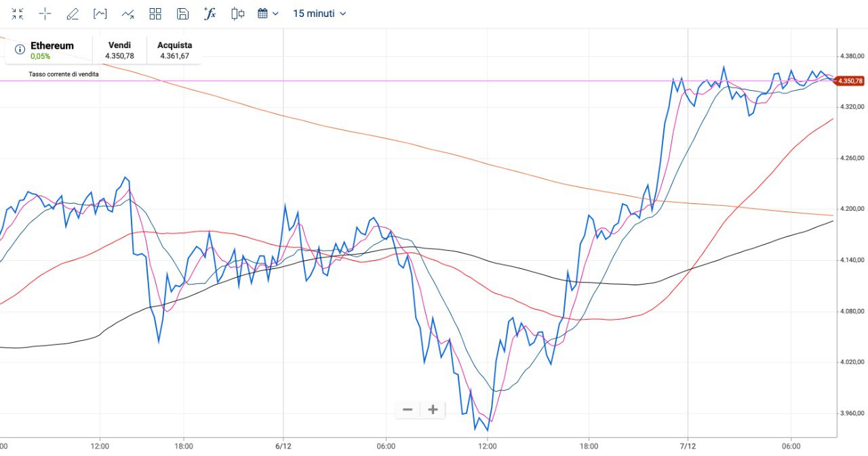
Task: Zoom in with the plus button
Action: pyautogui.click(x=433, y=409)
